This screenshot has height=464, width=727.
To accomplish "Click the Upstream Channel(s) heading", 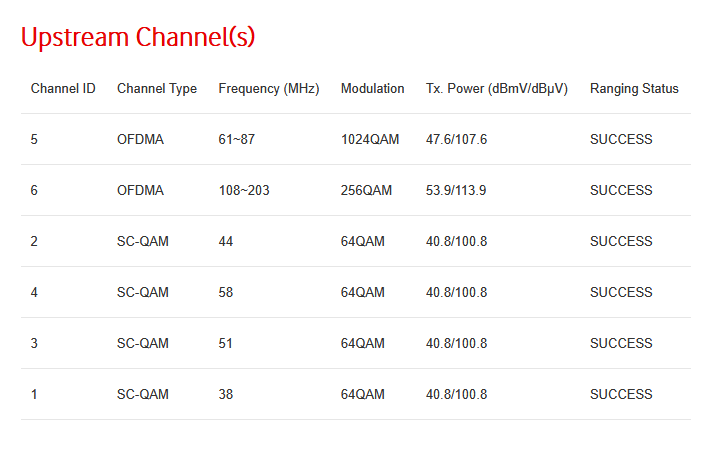I will coord(138,38).
